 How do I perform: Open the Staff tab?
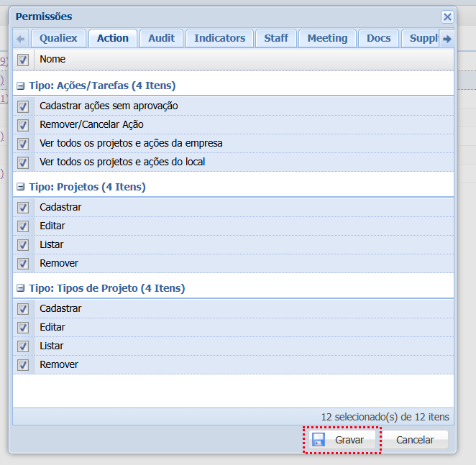(275, 38)
